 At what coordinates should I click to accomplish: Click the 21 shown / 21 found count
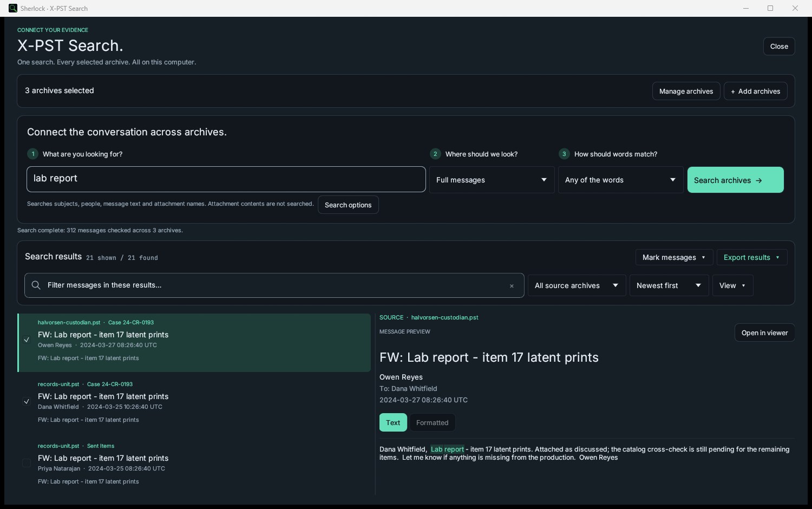122,258
